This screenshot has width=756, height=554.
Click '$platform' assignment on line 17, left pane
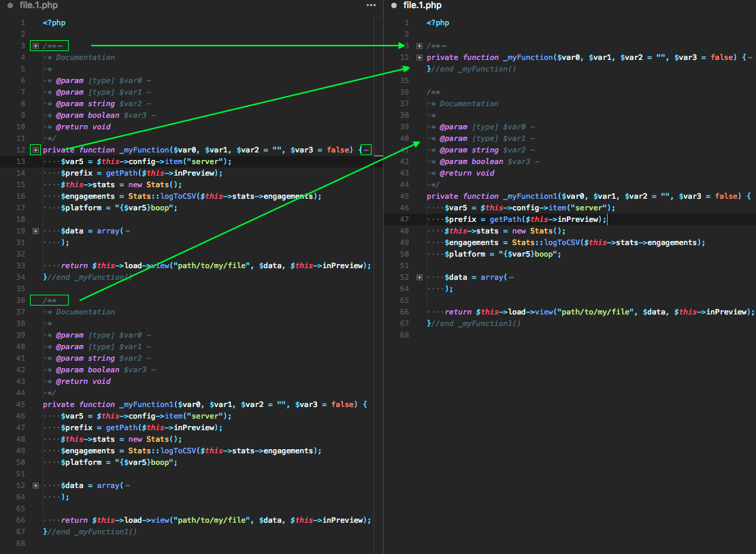point(119,208)
